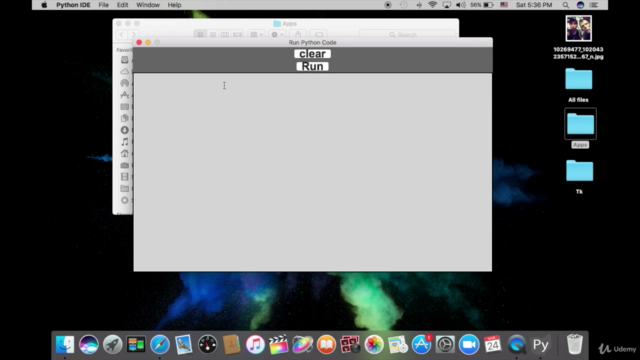Open Mission Control in the Dock

(x=136, y=344)
